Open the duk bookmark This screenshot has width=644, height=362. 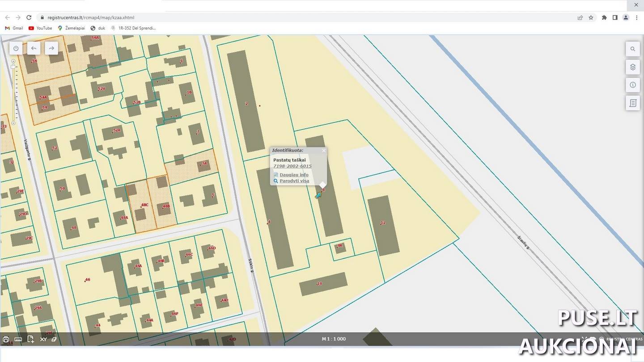[x=98, y=28]
